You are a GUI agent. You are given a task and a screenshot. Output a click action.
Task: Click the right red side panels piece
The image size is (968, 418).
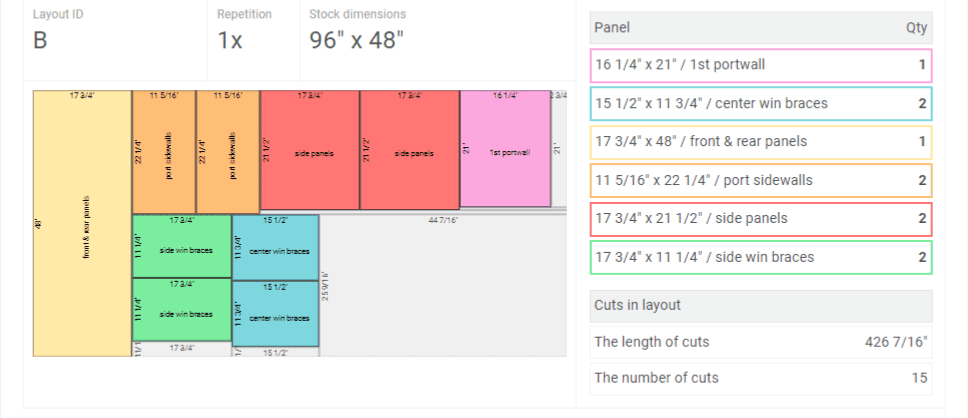tap(410, 152)
